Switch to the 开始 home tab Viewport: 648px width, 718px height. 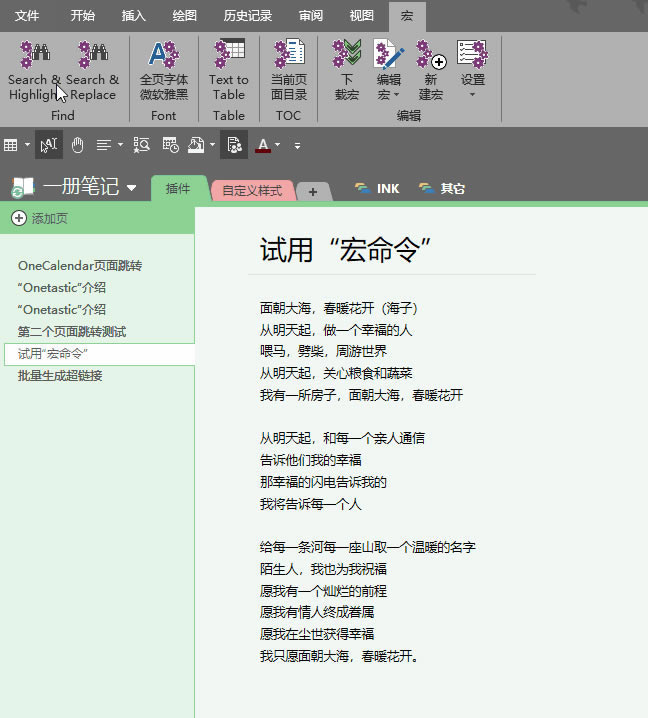82,16
